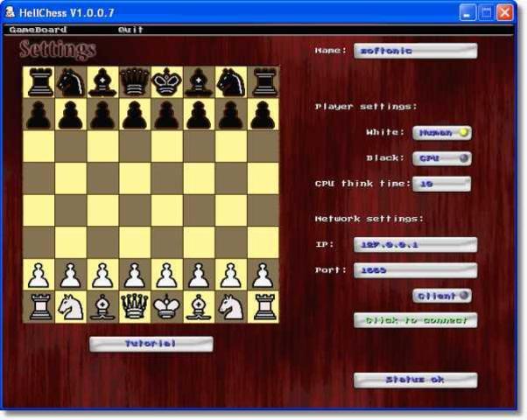Switch the Client network mode toggle

[441, 296]
